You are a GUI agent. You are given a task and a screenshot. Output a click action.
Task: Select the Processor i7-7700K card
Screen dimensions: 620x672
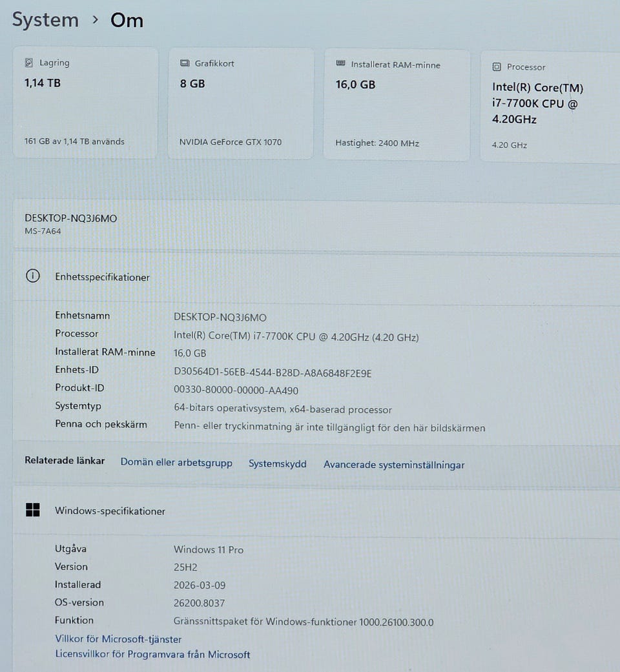tap(550, 107)
